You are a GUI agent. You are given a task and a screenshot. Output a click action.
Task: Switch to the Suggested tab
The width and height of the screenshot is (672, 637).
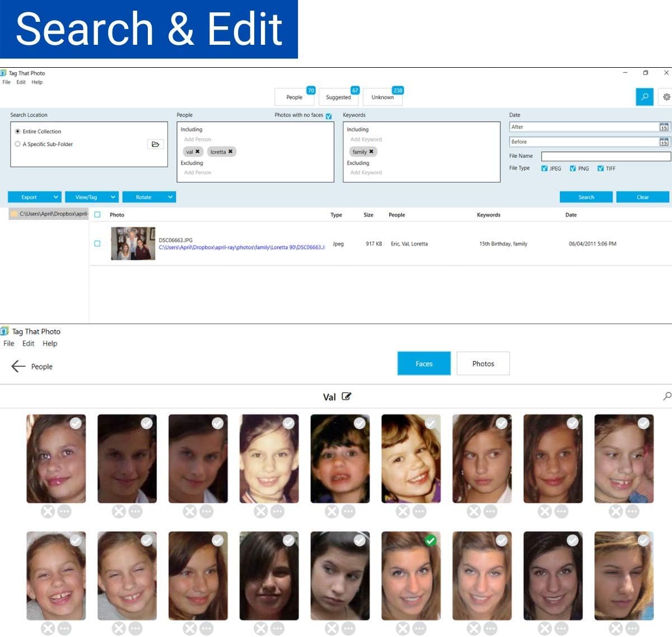tap(338, 97)
